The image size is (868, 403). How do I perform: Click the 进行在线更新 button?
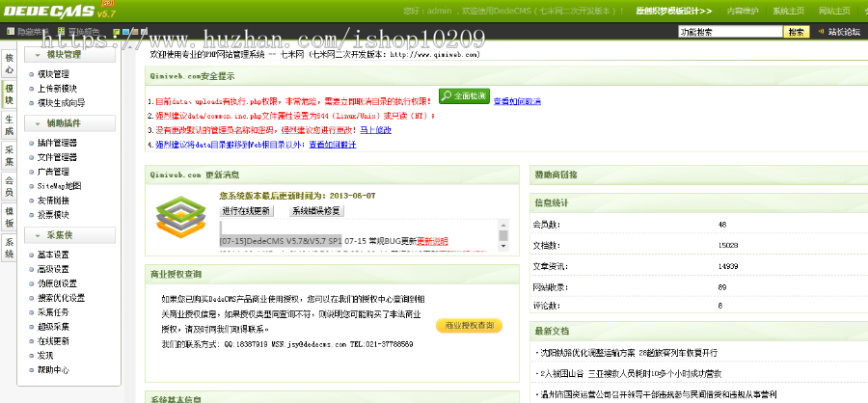click(x=247, y=210)
